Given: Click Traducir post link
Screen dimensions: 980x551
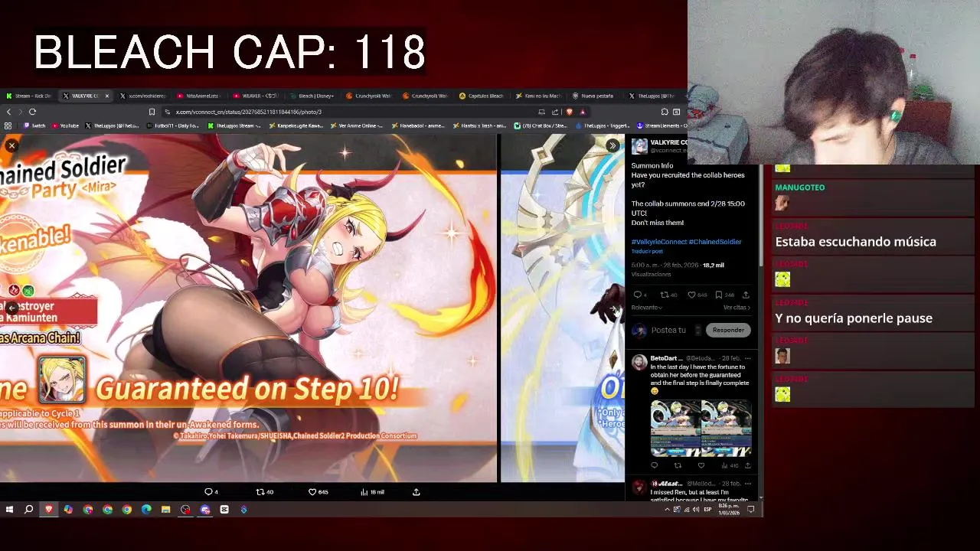Looking at the screenshot, I should [x=647, y=251].
